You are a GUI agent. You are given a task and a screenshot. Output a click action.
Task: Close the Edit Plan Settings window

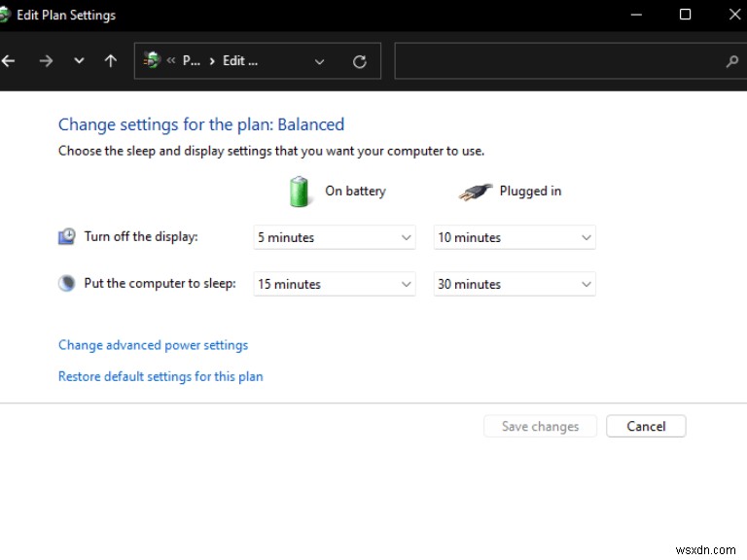[734, 15]
